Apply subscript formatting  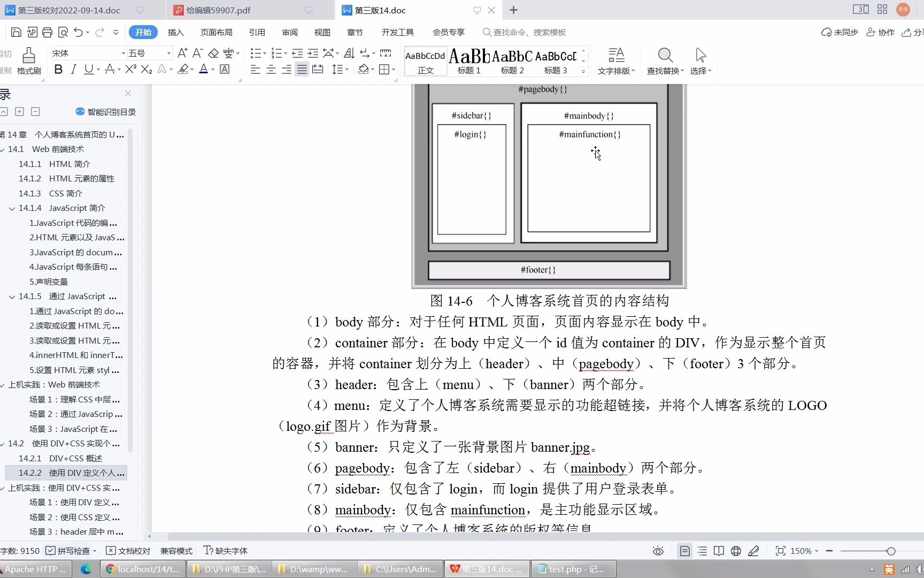click(x=147, y=69)
